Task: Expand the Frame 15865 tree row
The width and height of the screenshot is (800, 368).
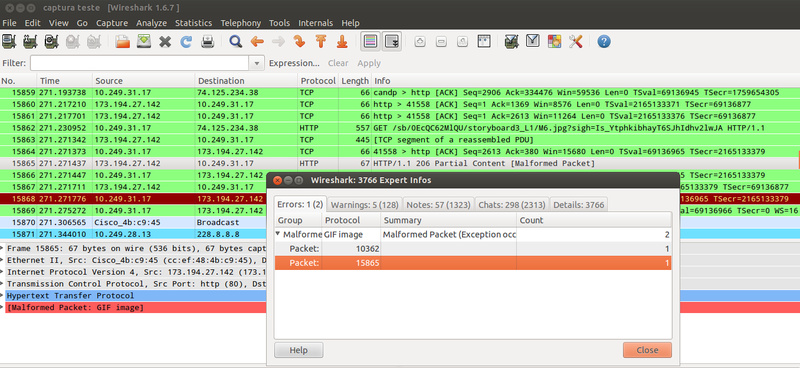Action: click(x=3, y=249)
